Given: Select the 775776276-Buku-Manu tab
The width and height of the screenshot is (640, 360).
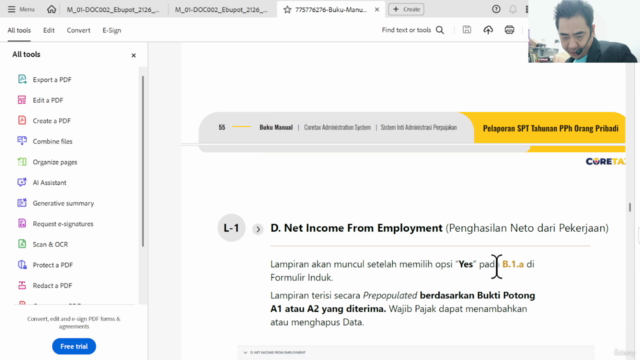Looking at the screenshot, I should (331, 9).
